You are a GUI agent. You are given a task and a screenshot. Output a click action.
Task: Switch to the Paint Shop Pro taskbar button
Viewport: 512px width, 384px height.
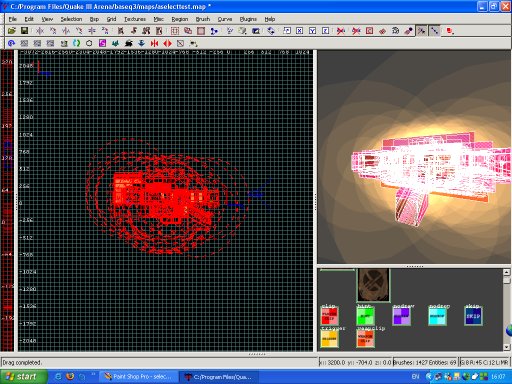point(138,377)
